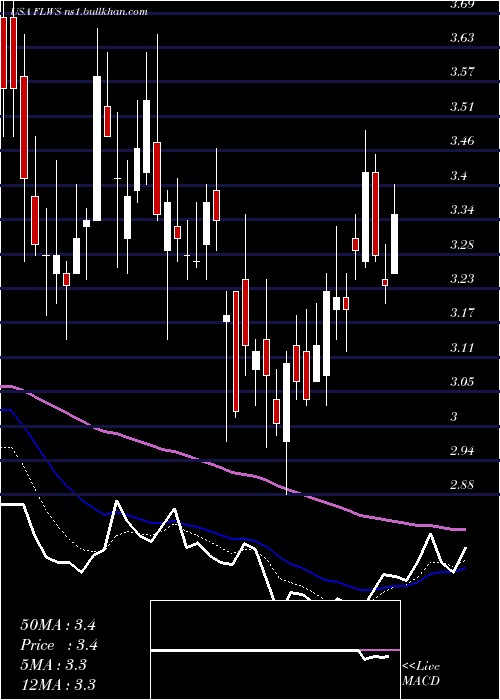Select the 3.23 price level label
Image resolution: width=500 pixels, height=700 pixels.
462,279
